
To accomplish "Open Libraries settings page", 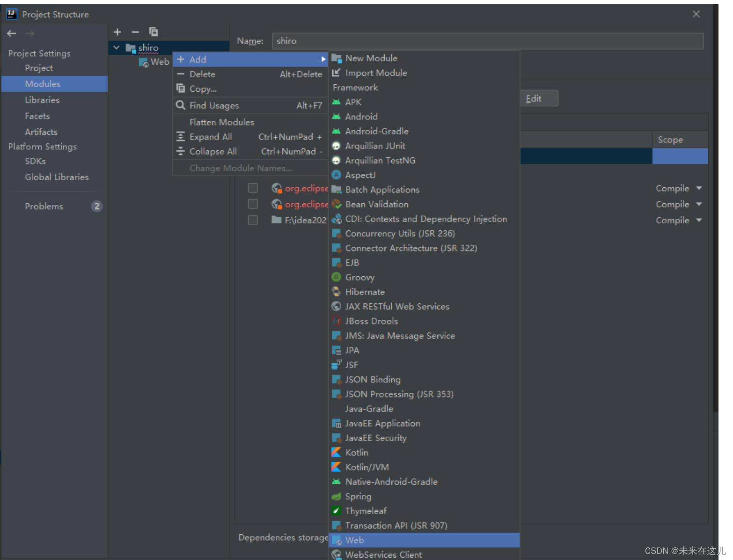I will [55, 100].
